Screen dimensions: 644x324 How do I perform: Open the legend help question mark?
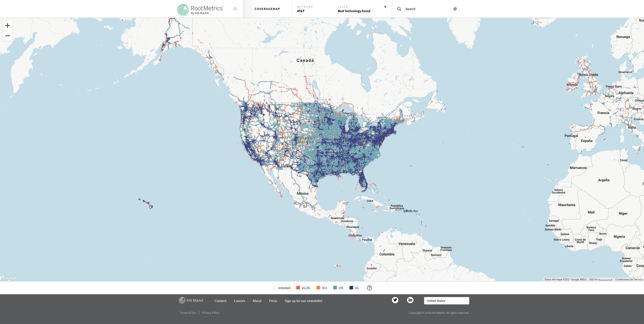pyautogui.click(x=369, y=288)
